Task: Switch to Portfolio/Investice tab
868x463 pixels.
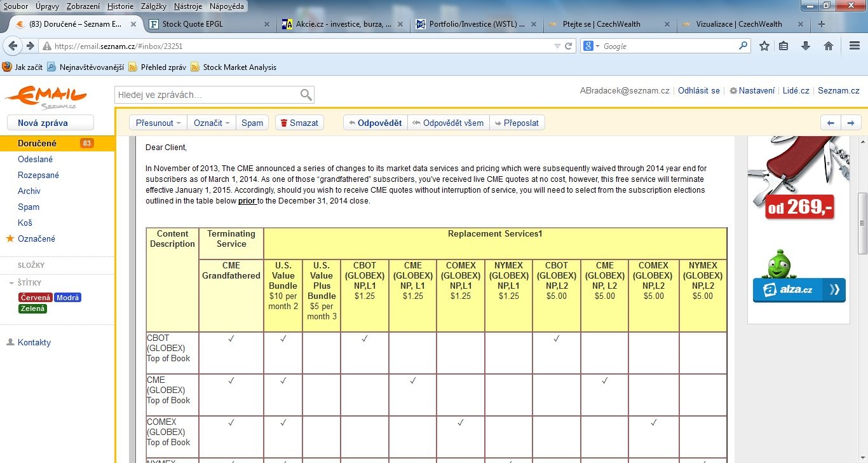Action: [x=477, y=24]
